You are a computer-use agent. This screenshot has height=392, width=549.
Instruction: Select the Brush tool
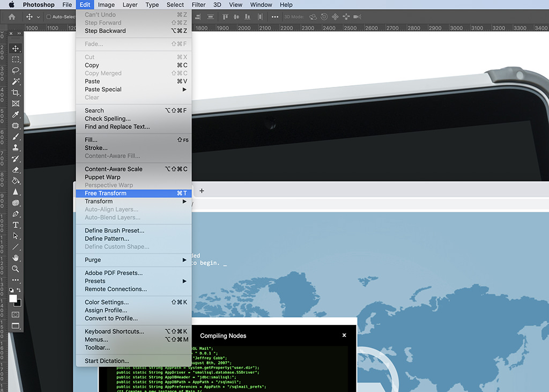(x=16, y=137)
